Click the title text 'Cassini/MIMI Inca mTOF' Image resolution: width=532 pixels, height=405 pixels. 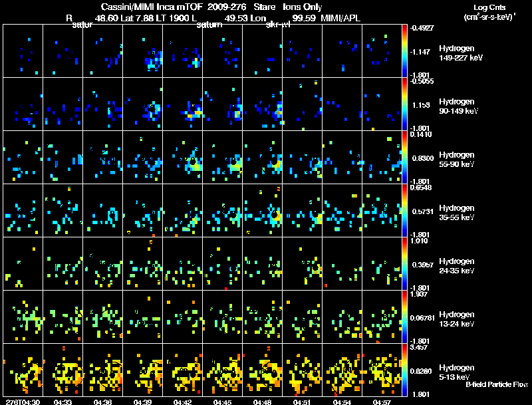click(152, 7)
